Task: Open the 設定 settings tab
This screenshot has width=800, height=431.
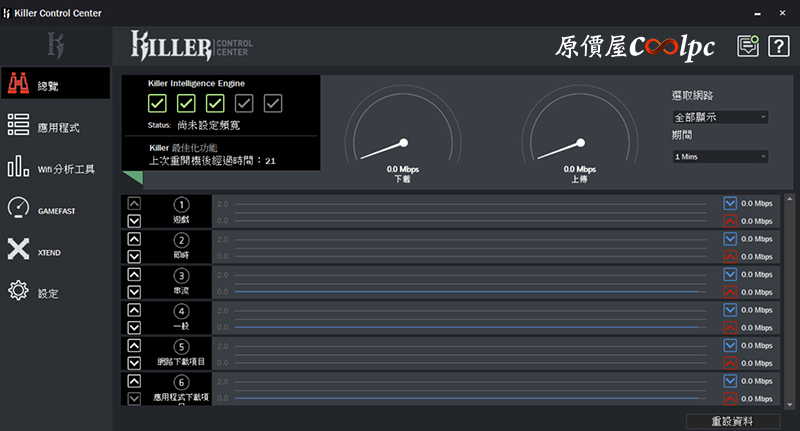Action: pos(55,291)
